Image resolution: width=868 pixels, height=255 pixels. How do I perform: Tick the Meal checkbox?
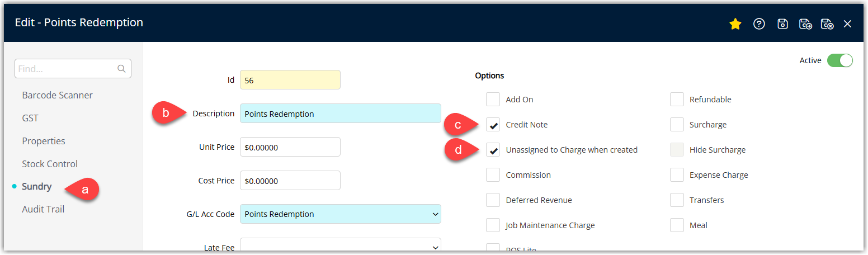coord(677,225)
